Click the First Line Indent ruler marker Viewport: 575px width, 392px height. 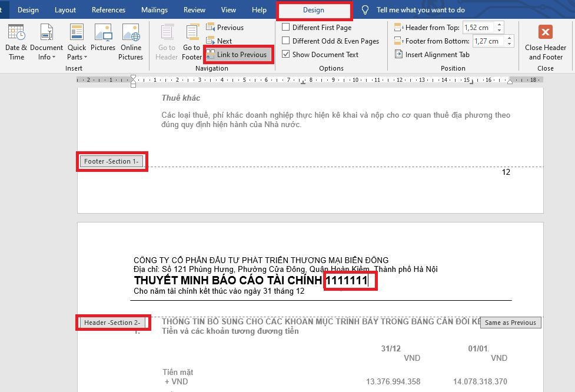133,77
